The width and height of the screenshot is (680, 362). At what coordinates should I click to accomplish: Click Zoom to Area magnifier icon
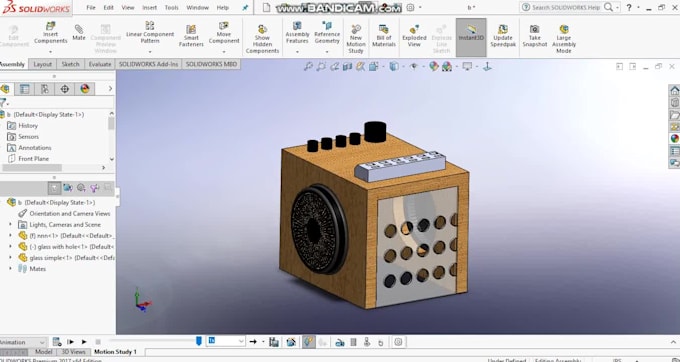coord(321,66)
